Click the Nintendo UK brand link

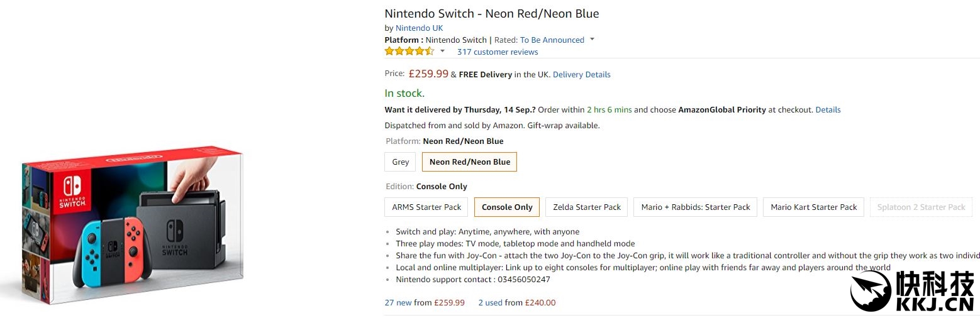[x=419, y=28]
